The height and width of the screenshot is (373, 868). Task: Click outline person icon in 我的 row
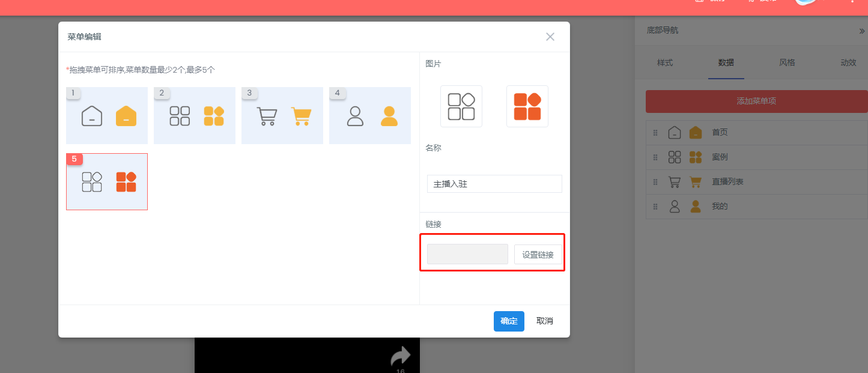pos(675,207)
